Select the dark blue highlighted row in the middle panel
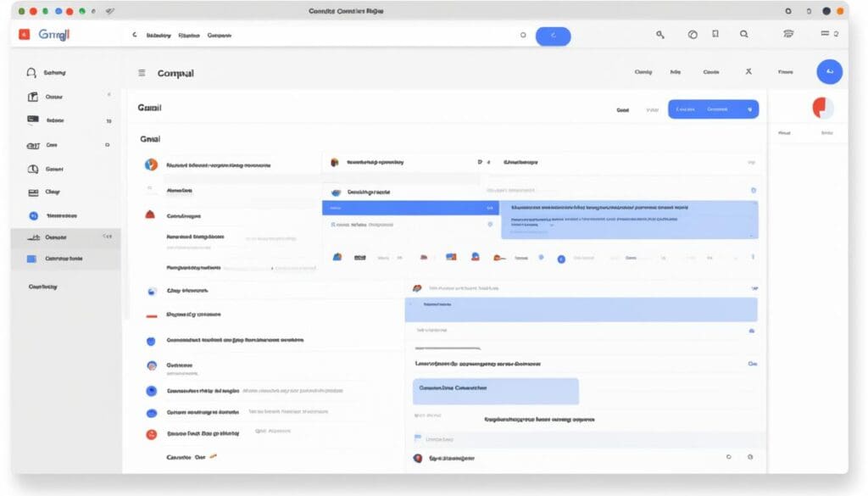 click(410, 208)
